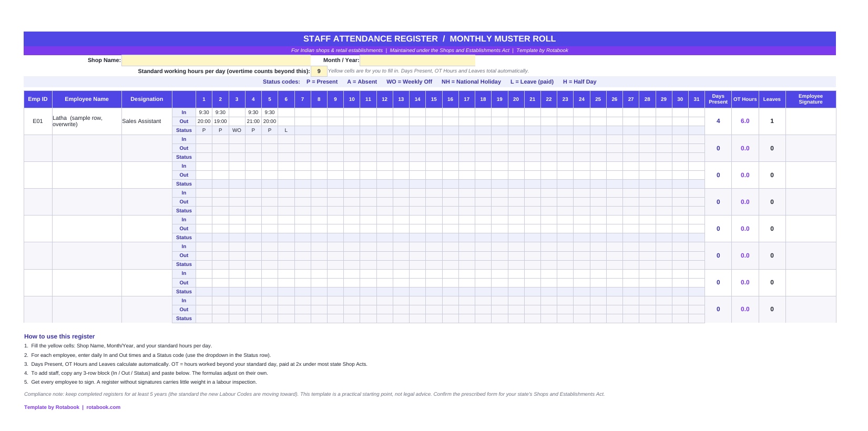Click E01 Days Present total '4'
Image resolution: width=868 pixels, height=431 pixels.
tap(718, 121)
